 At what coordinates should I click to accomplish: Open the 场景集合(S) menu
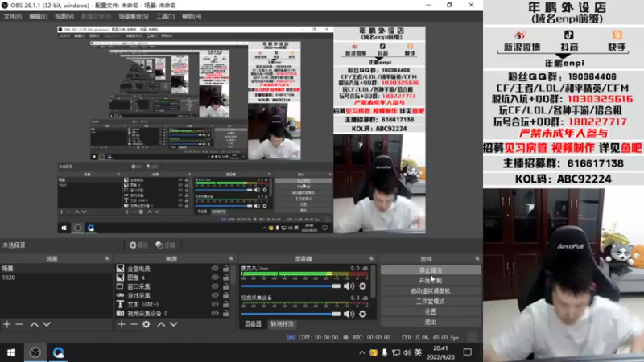pyautogui.click(x=134, y=16)
